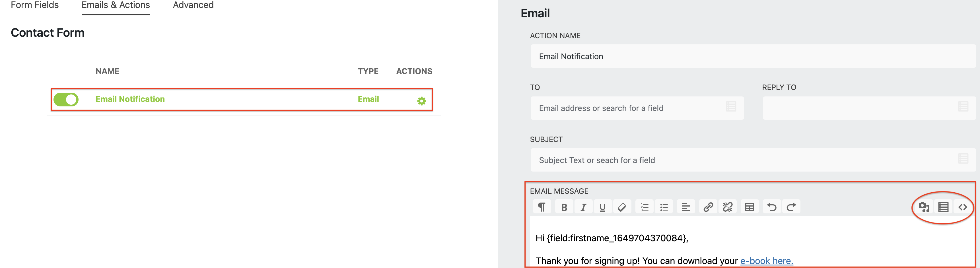Switch to code view in the editor
Image resolution: width=980 pixels, height=268 pixels.
(962, 207)
